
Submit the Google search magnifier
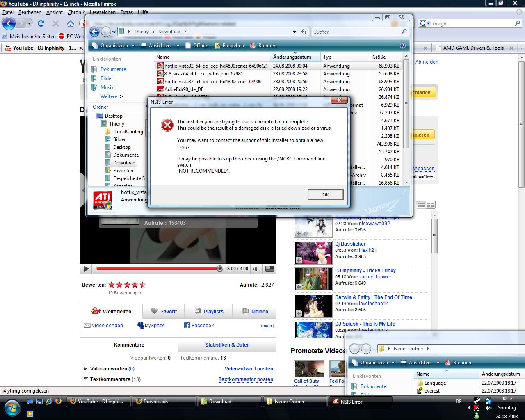click(518, 24)
